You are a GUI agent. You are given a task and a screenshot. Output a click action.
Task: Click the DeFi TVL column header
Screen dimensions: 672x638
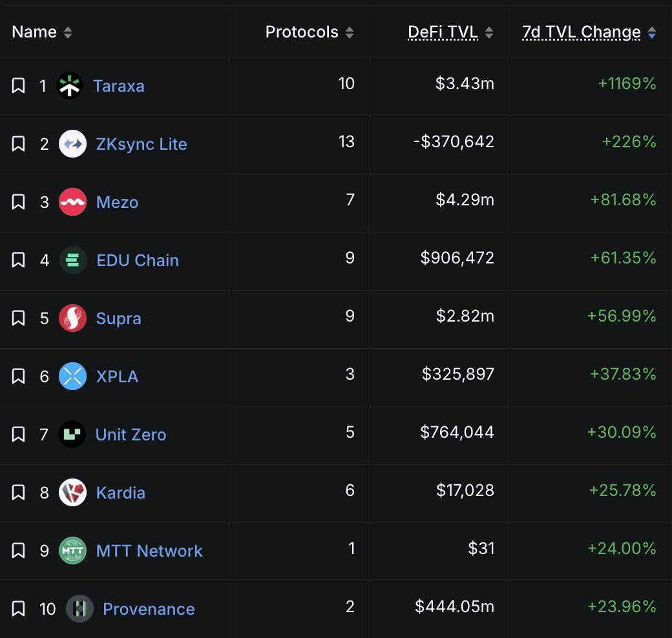pyautogui.click(x=443, y=32)
